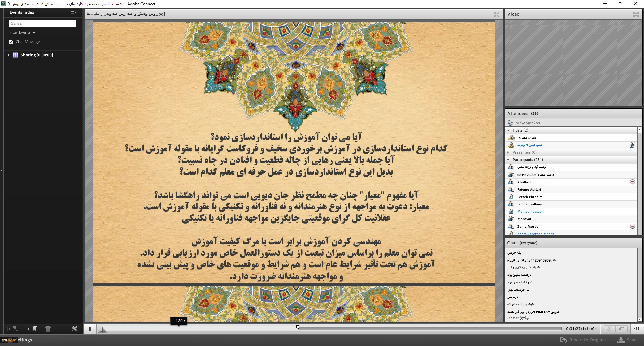
Task: Select attendee Fateme Ashtari
Action: pos(529,190)
